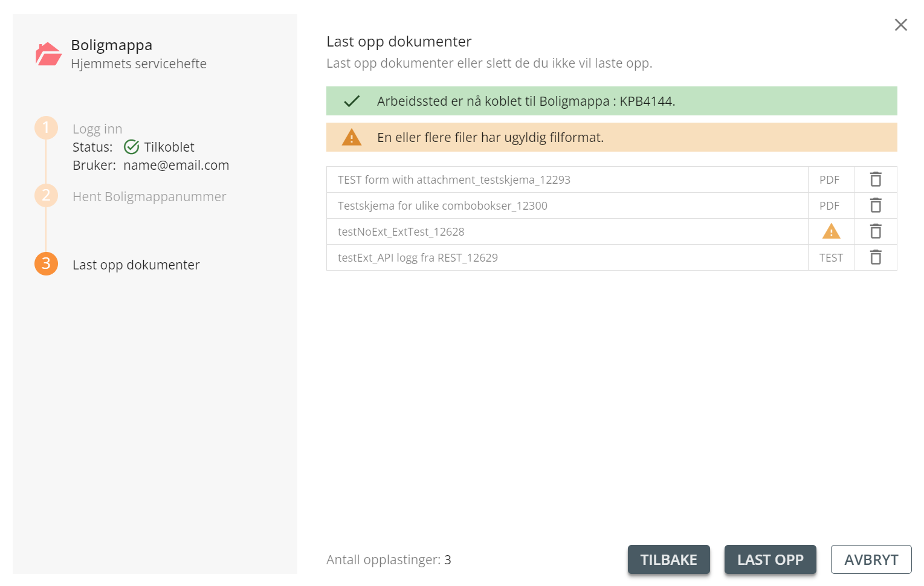This screenshot has width=924, height=586.
Task: Click the green Tilkoblet status checkmark
Action: [131, 147]
